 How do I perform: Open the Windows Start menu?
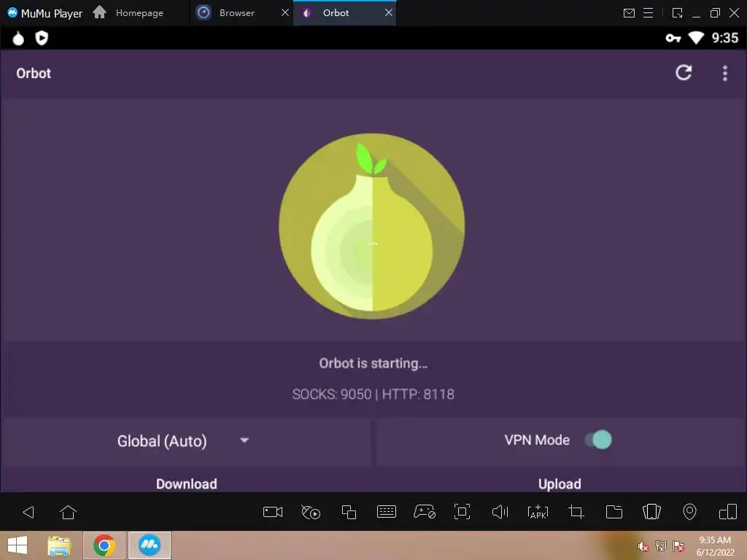click(x=18, y=545)
